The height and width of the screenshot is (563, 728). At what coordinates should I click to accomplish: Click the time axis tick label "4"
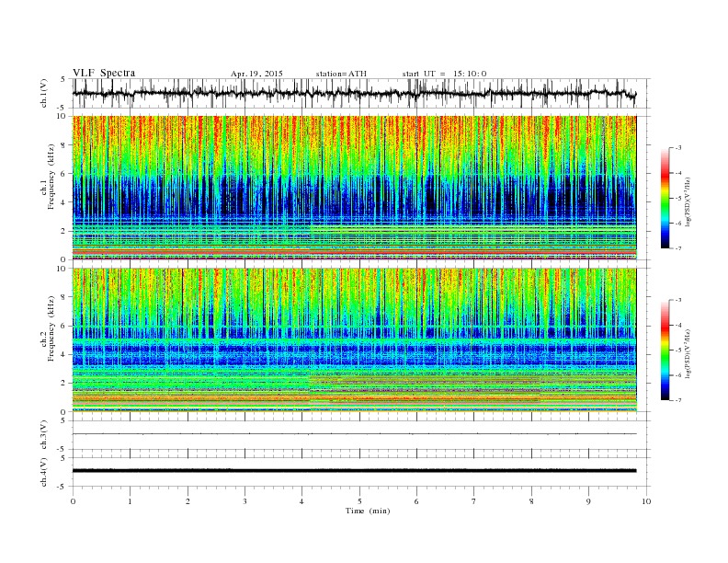[302, 501]
